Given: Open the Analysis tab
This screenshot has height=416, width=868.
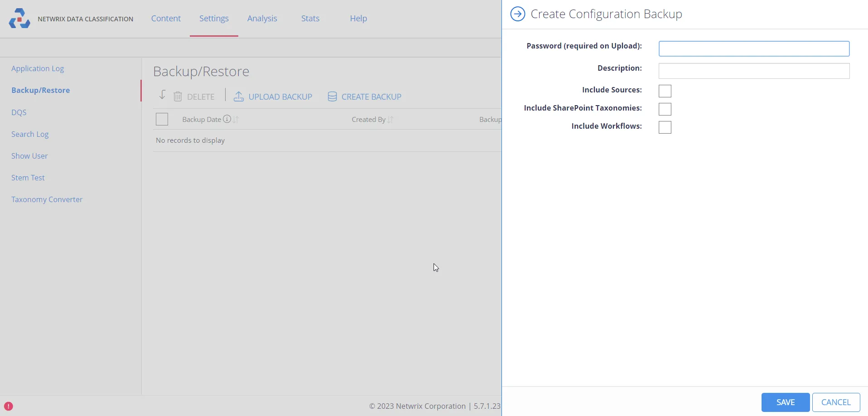Looking at the screenshot, I should click(x=262, y=19).
